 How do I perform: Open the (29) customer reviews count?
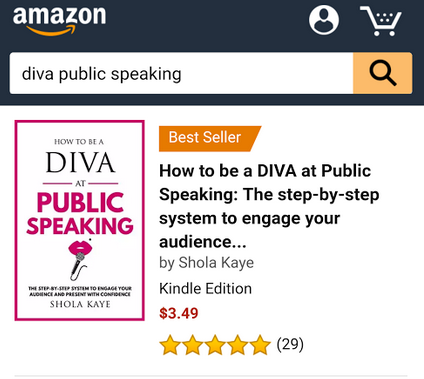pos(290,344)
